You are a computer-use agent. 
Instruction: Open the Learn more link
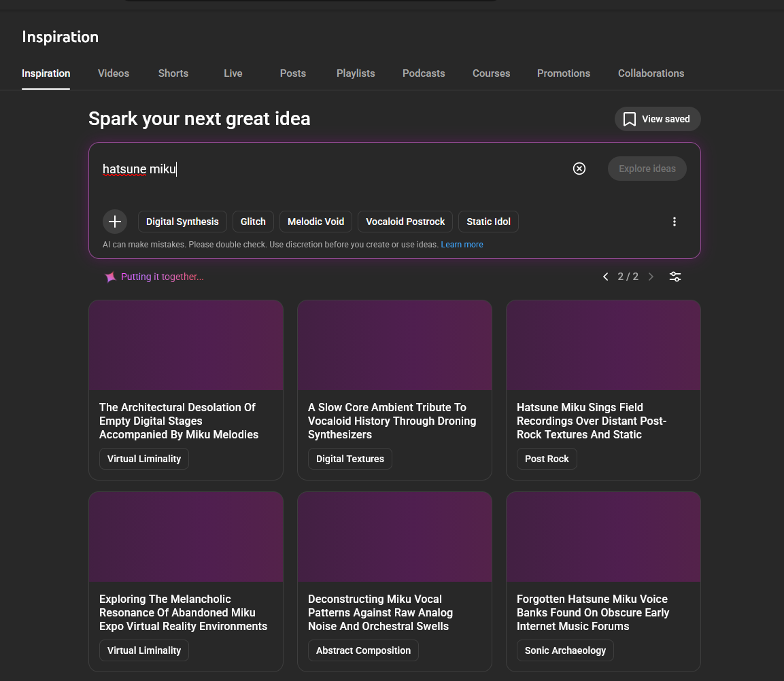pyautogui.click(x=462, y=245)
